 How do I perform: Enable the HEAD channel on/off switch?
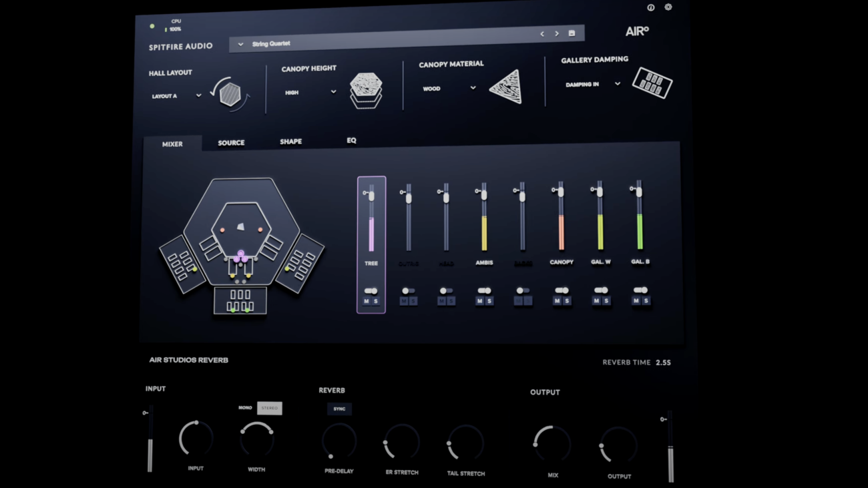point(446,291)
